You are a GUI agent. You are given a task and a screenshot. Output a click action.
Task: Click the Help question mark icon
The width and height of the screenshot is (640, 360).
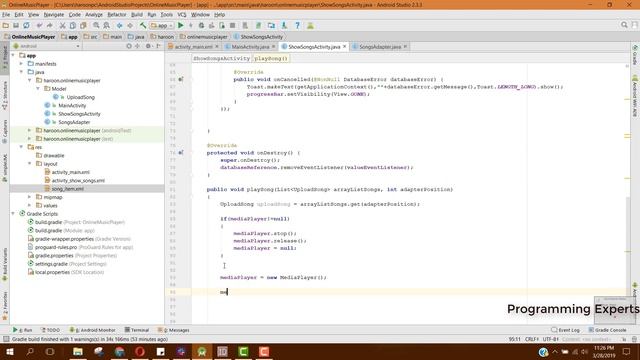coord(298,25)
